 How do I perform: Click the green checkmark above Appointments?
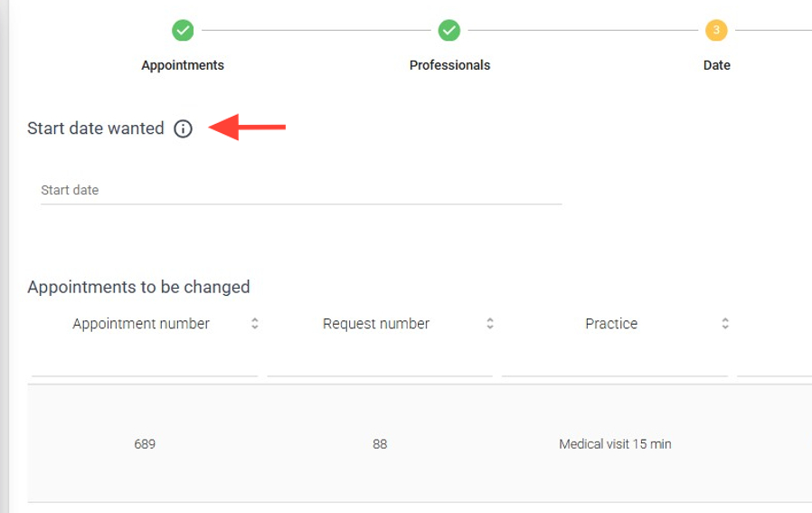pos(183,31)
